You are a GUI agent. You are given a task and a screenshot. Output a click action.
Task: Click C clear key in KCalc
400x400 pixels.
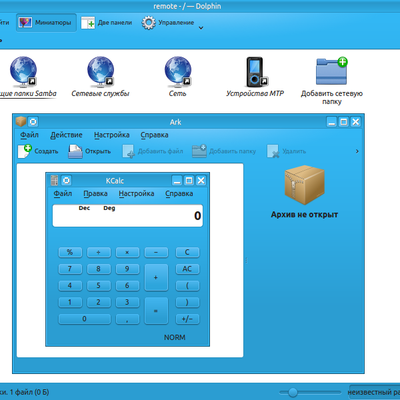[x=187, y=252]
